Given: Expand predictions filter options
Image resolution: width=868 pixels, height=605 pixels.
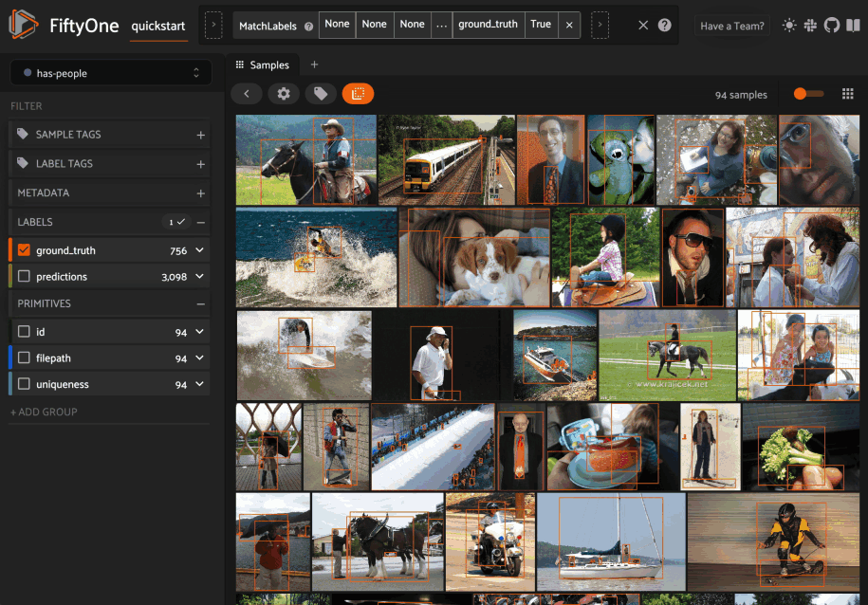Looking at the screenshot, I should [200, 276].
